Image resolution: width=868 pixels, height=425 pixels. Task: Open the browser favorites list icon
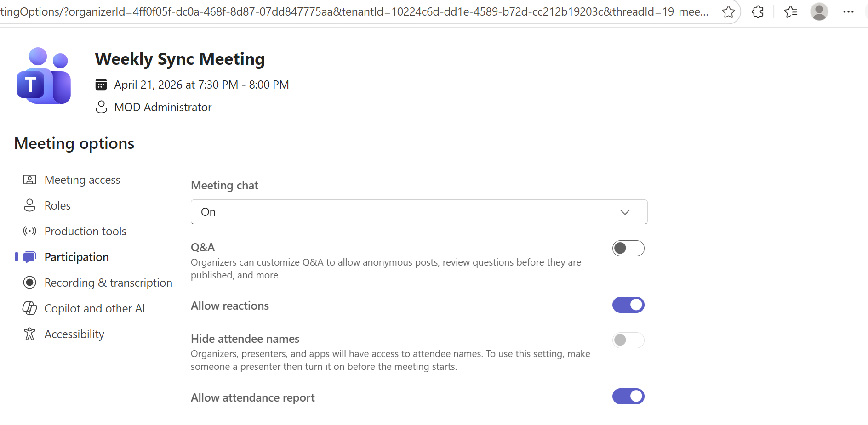[790, 11]
